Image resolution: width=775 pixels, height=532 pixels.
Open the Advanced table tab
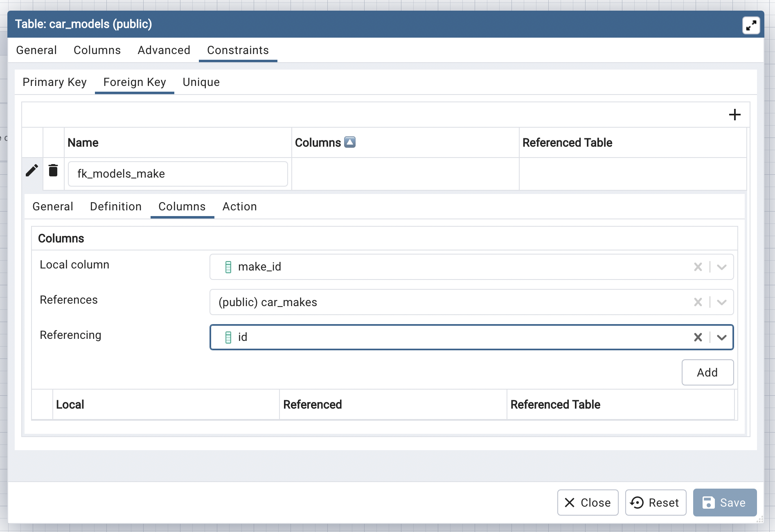click(164, 50)
